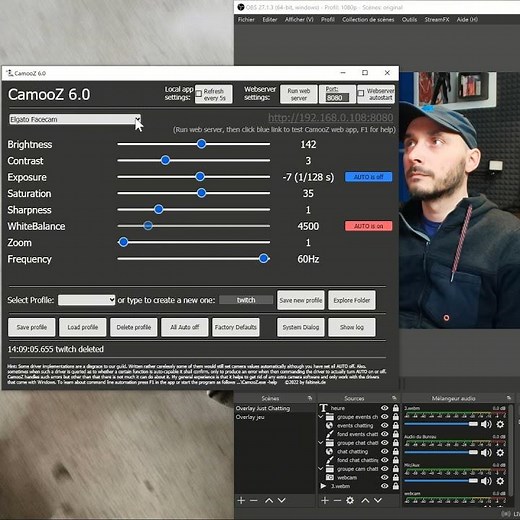Mute the Audio du Bureau speaker icon
The image size is (520, 520).
[x=486, y=453]
